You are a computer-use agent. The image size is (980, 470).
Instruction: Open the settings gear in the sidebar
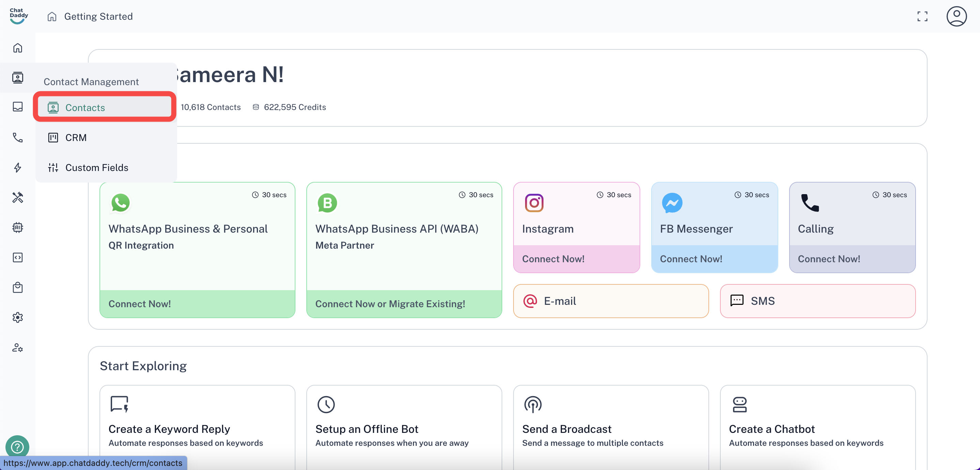(x=17, y=317)
